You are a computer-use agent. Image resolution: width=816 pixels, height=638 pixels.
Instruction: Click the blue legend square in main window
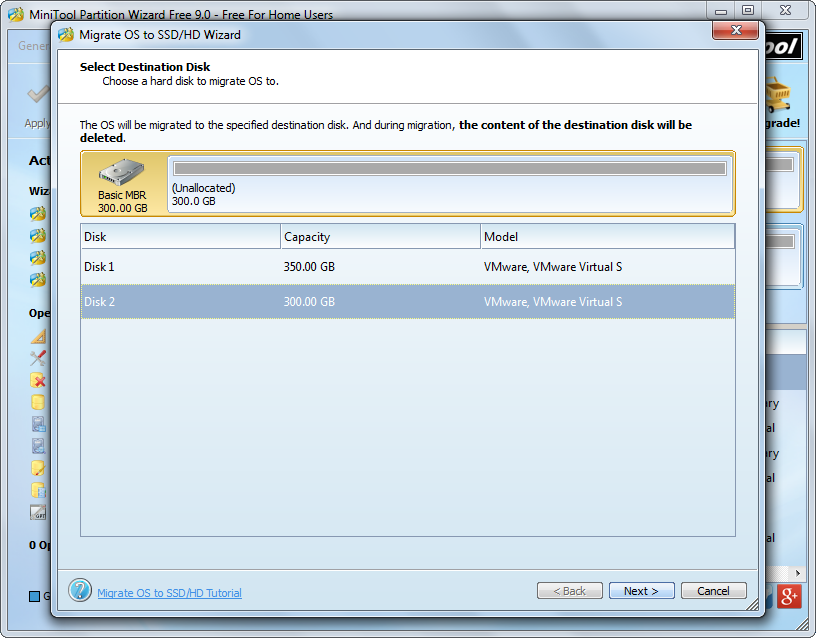click(x=34, y=596)
